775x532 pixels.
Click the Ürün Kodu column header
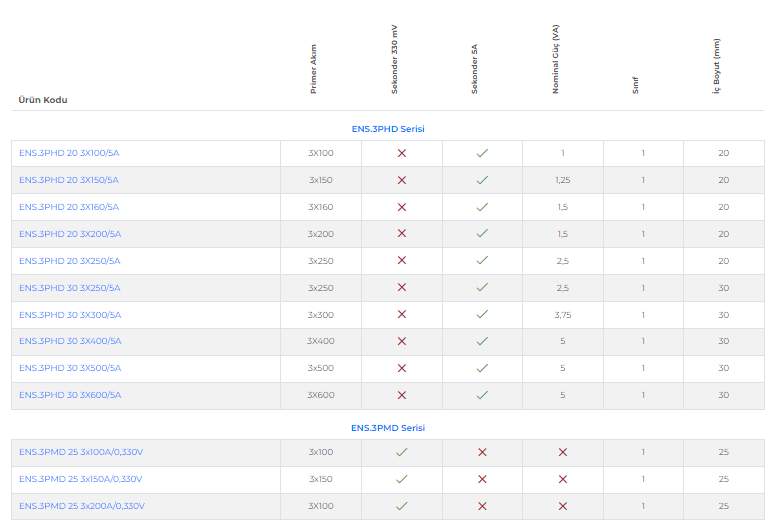point(43,100)
